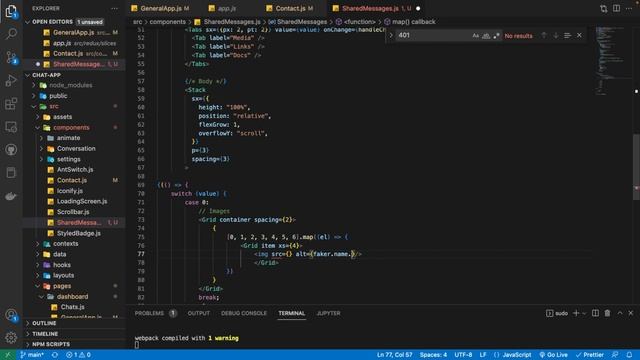Open the Jupyter panel tab
640x360 pixels.
(329, 313)
